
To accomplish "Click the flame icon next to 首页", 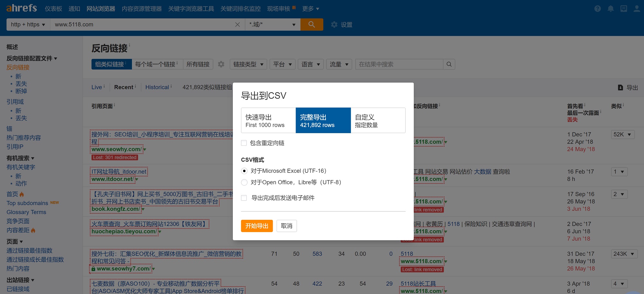I will [22, 194].
